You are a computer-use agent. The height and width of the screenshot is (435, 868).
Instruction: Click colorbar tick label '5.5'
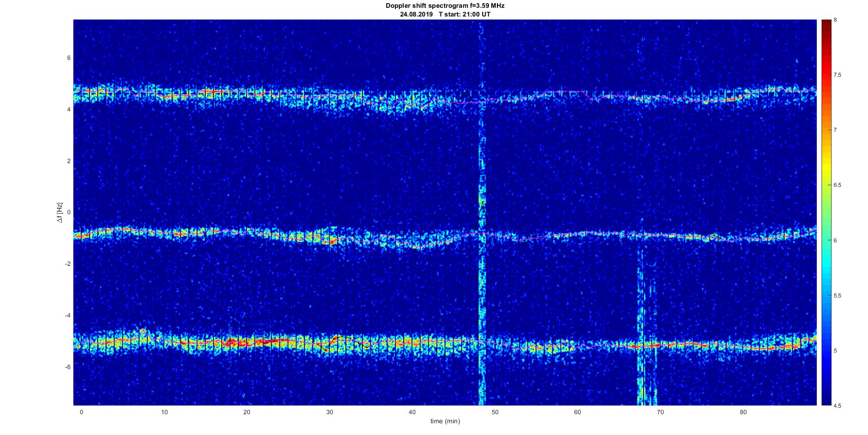point(837,295)
